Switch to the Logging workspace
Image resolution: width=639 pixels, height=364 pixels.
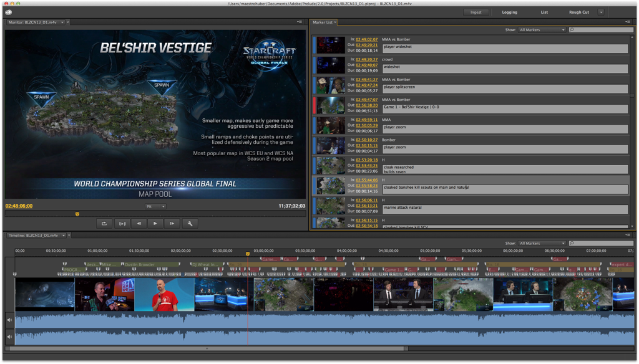tap(509, 12)
